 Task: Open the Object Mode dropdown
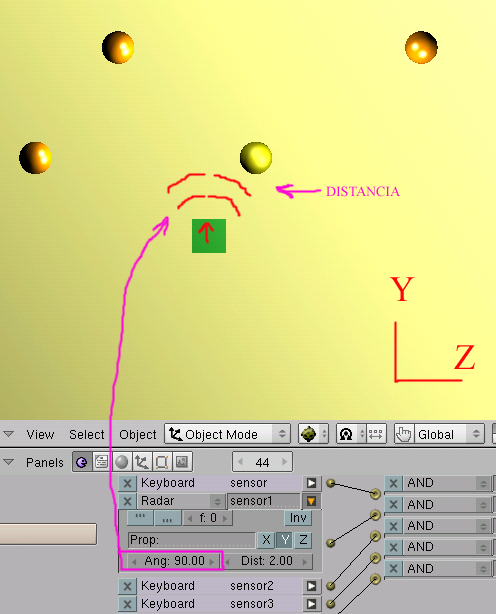[x=227, y=434]
